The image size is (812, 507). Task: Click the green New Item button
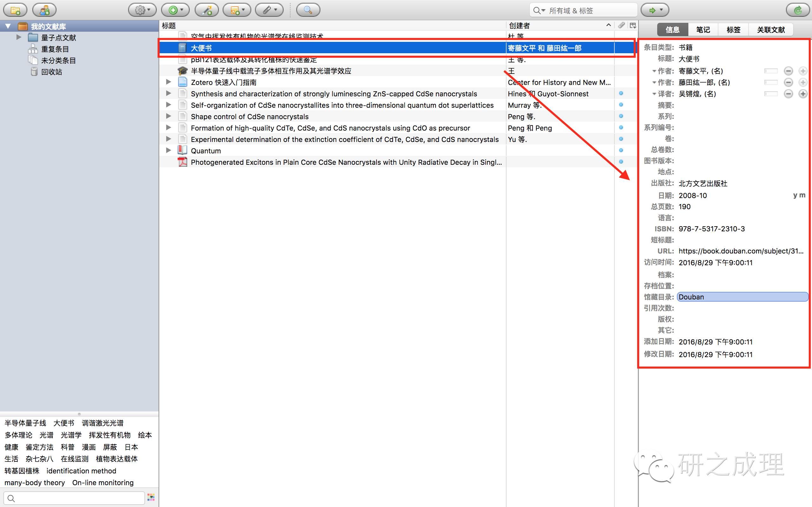[175, 10]
